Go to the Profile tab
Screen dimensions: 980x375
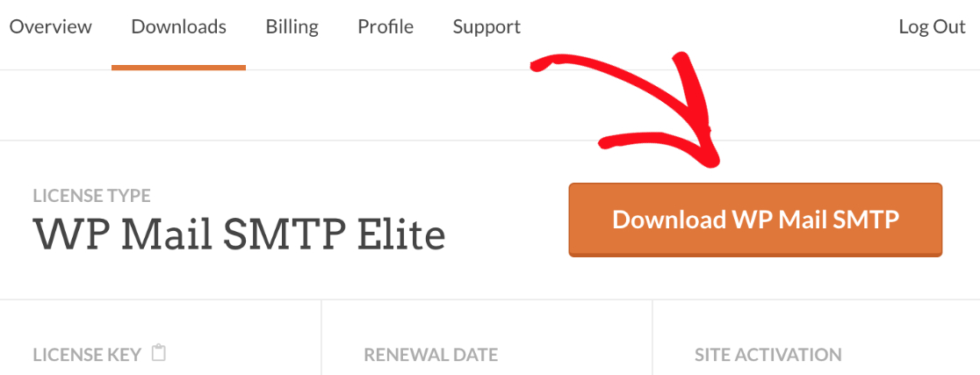[x=385, y=27]
